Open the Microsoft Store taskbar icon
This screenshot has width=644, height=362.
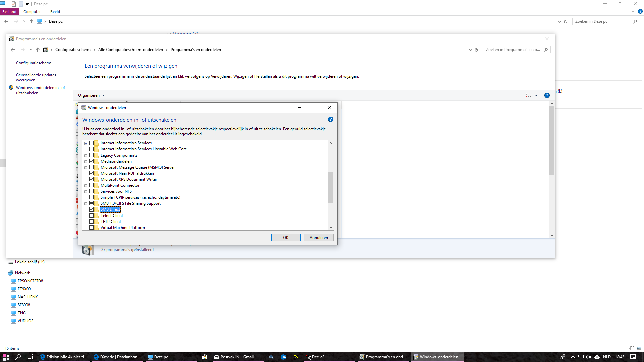coord(205,357)
